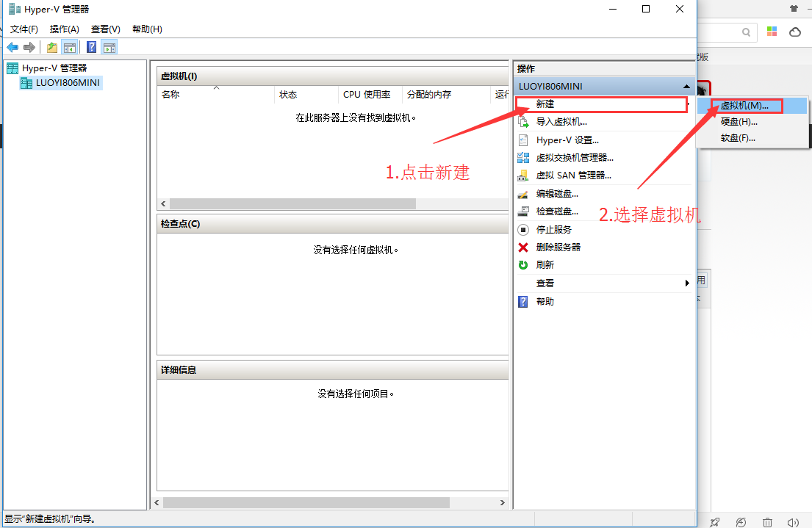
Task: Toggle the console tree pane toolbar icon
Action: click(71, 48)
